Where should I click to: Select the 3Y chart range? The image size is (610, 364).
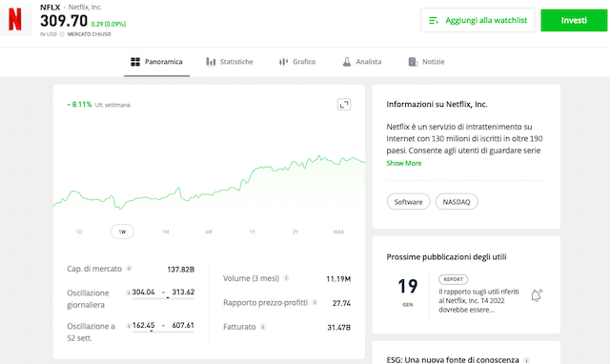pyautogui.click(x=295, y=232)
